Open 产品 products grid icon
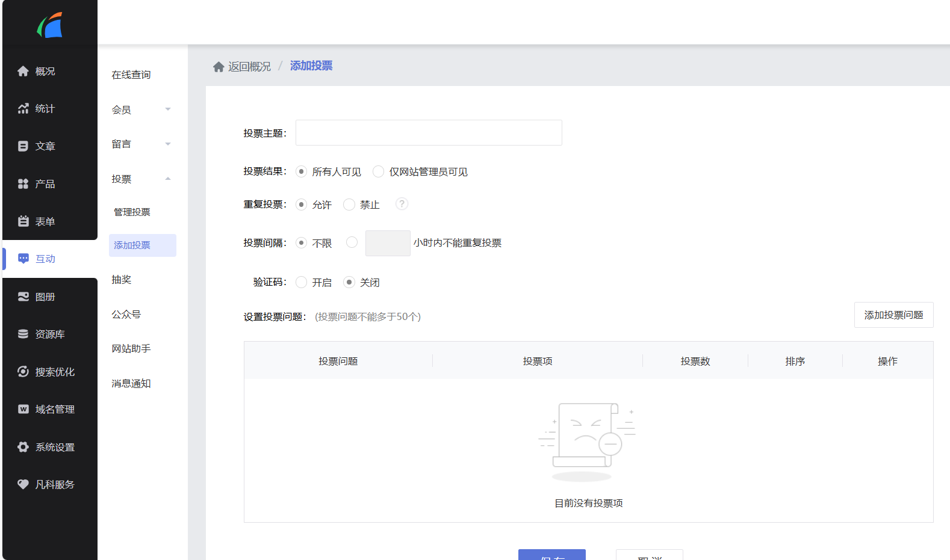This screenshot has width=950, height=560. [x=23, y=184]
